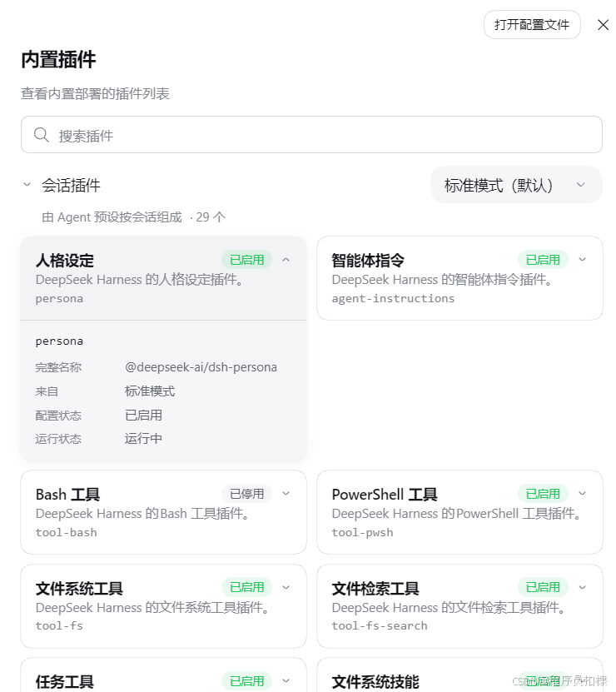
Task: Expand the 文件检索工具 card chevron
Action: tap(582, 587)
